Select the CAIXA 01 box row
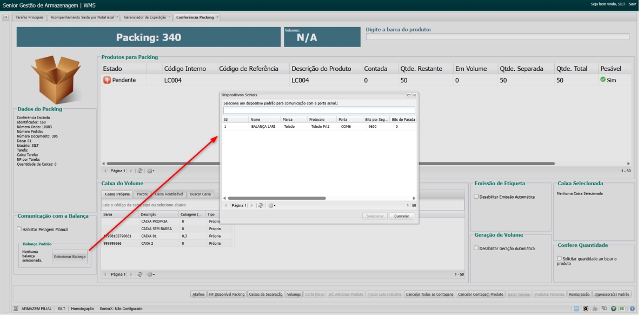 coord(167,236)
